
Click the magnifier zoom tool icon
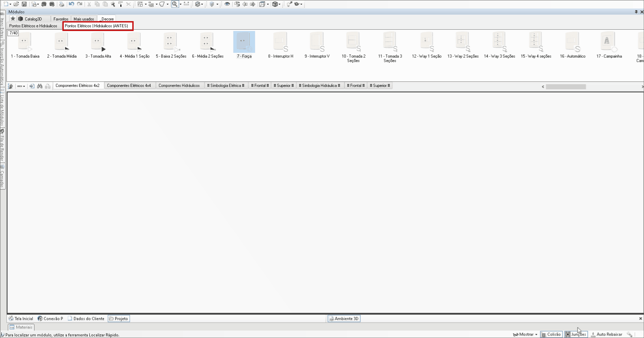pos(175,4)
